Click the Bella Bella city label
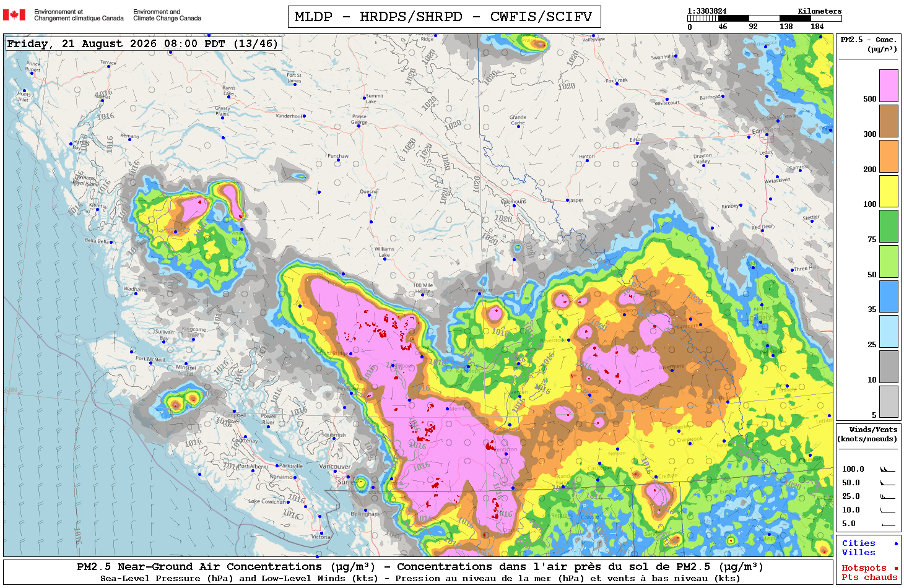This screenshot has height=588, width=904. coord(97,241)
